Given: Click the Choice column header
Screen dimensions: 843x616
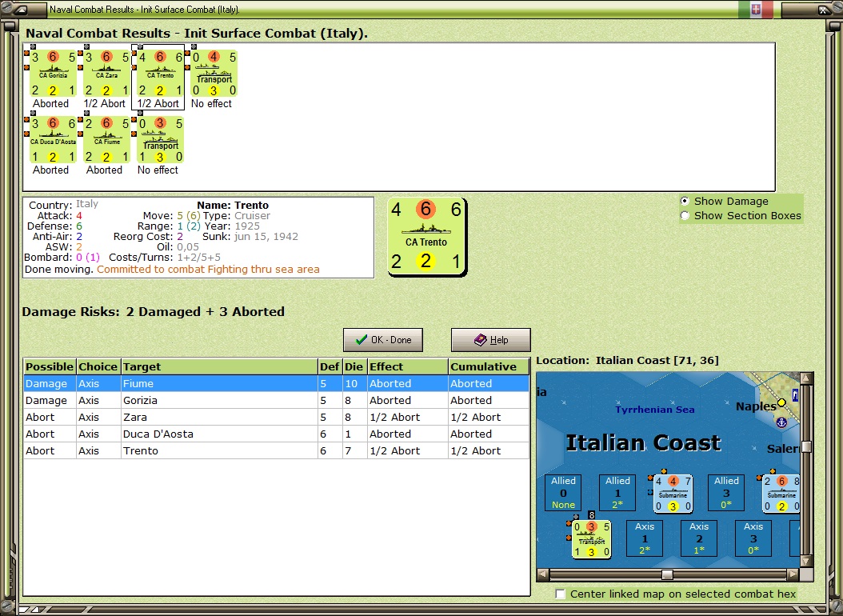Looking at the screenshot, I should click(x=98, y=366).
